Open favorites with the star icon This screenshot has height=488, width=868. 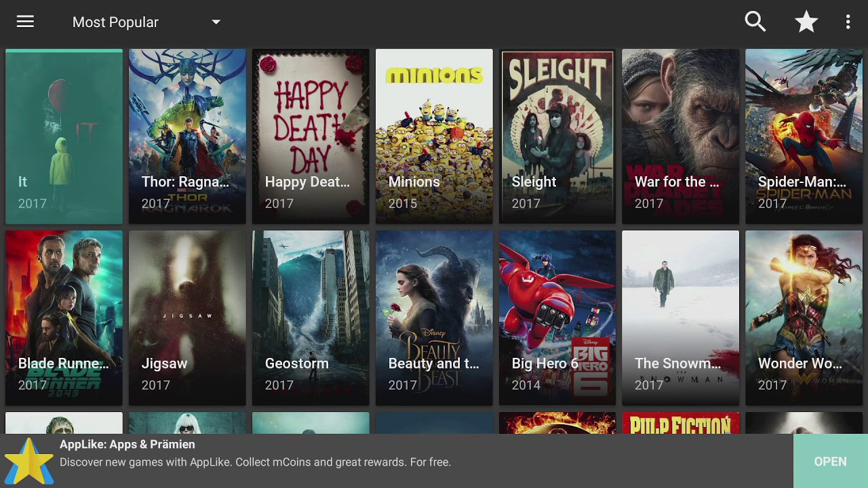tap(806, 22)
